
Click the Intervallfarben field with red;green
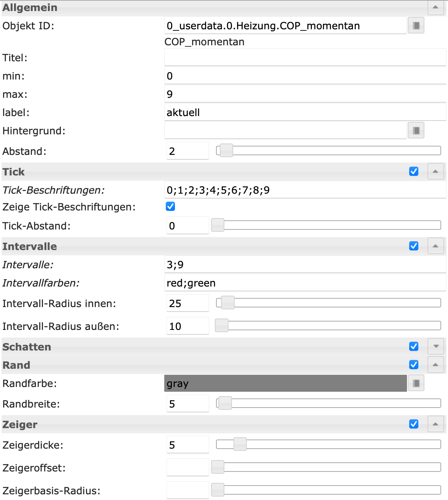[x=305, y=283]
